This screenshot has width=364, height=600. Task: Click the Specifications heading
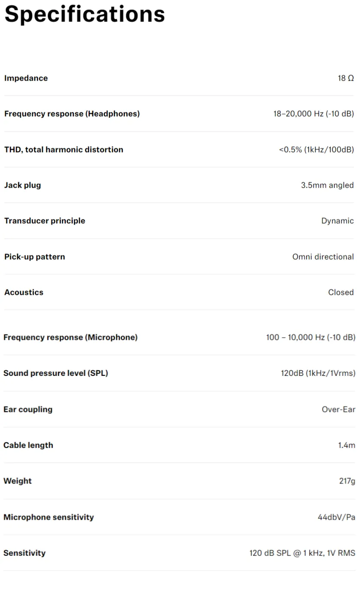click(x=85, y=14)
